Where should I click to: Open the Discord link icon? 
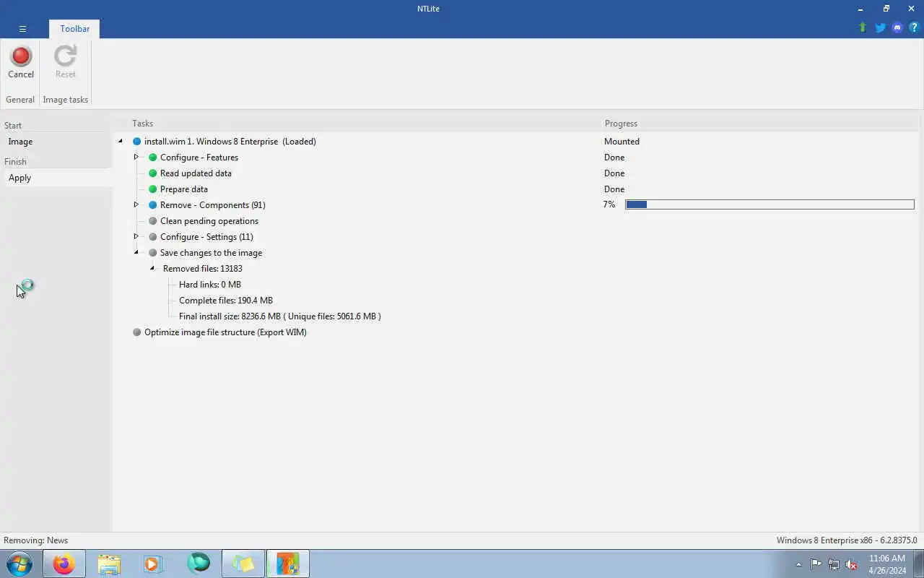pyautogui.click(x=897, y=27)
